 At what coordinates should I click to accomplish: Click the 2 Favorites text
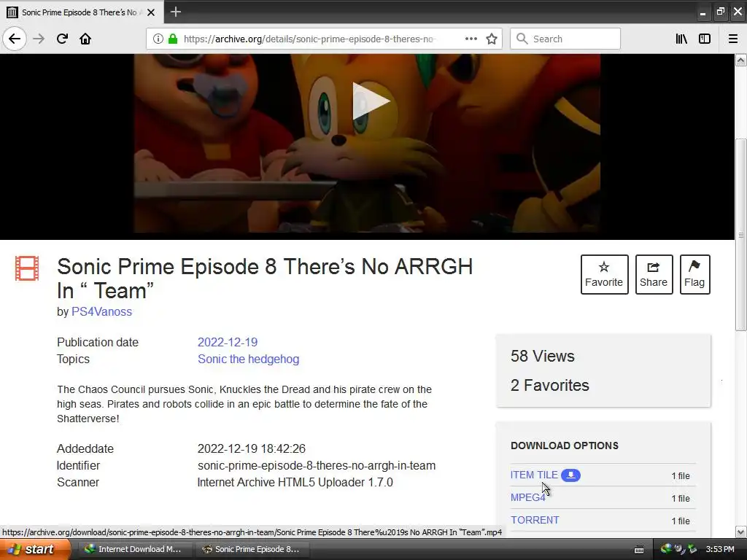coord(550,385)
